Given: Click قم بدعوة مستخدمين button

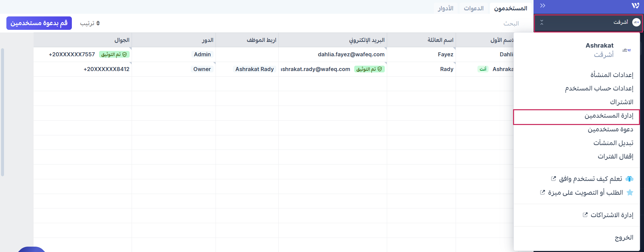Looking at the screenshot, I should (39, 23).
